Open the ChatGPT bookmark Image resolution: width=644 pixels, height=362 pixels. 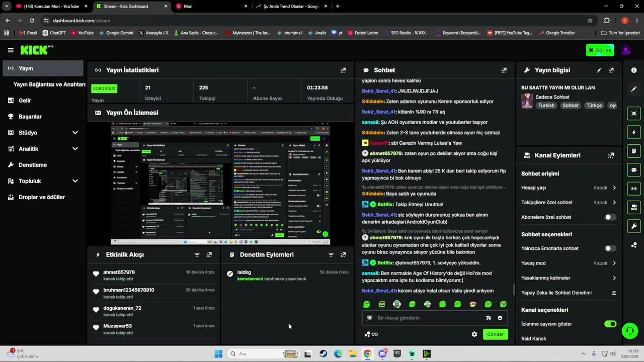(x=54, y=33)
